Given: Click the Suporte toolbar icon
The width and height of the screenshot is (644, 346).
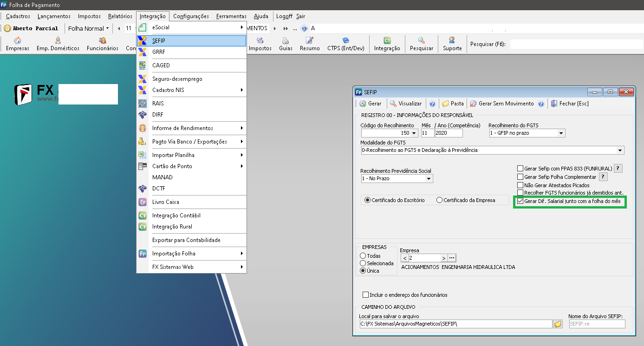Looking at the screenshot, I should click(x=452, y=44).
